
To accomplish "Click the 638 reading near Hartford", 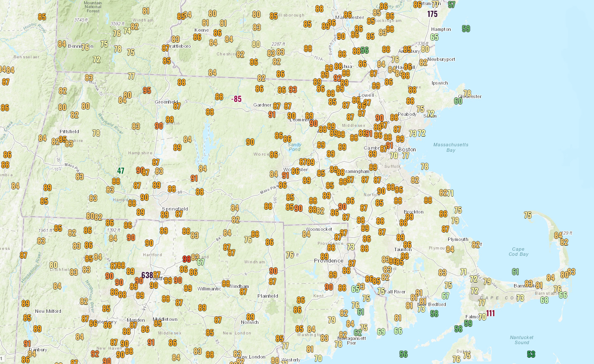I will pyautogui.click(x=147, y=276).
